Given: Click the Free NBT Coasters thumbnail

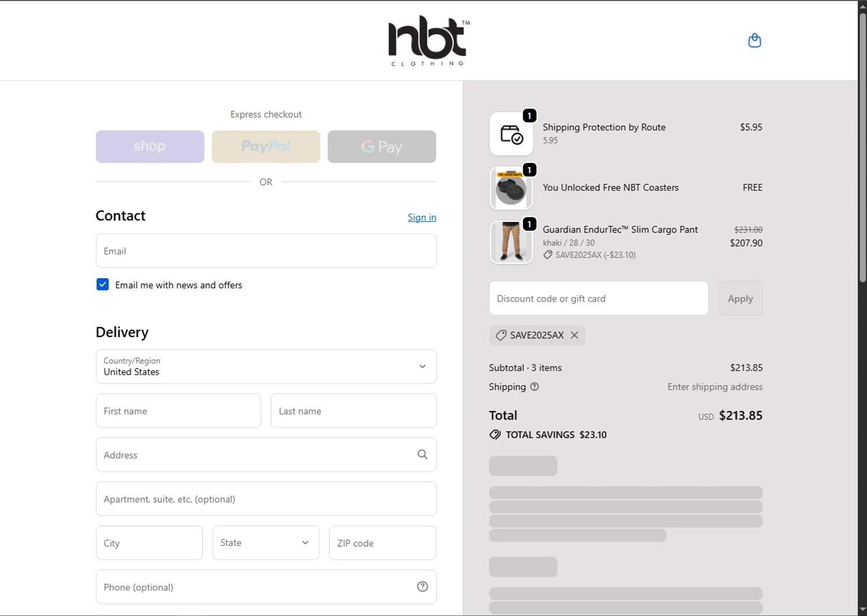Looking at the screenshot, I should coord(511,188).
